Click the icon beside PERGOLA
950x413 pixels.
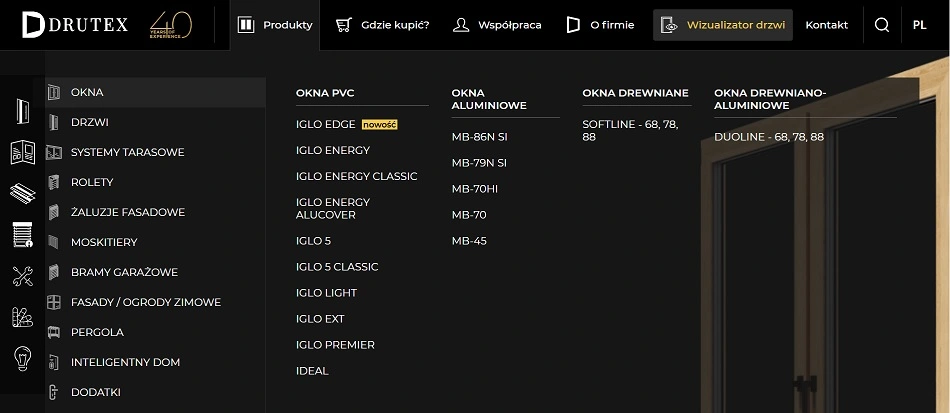coord(54,332)
